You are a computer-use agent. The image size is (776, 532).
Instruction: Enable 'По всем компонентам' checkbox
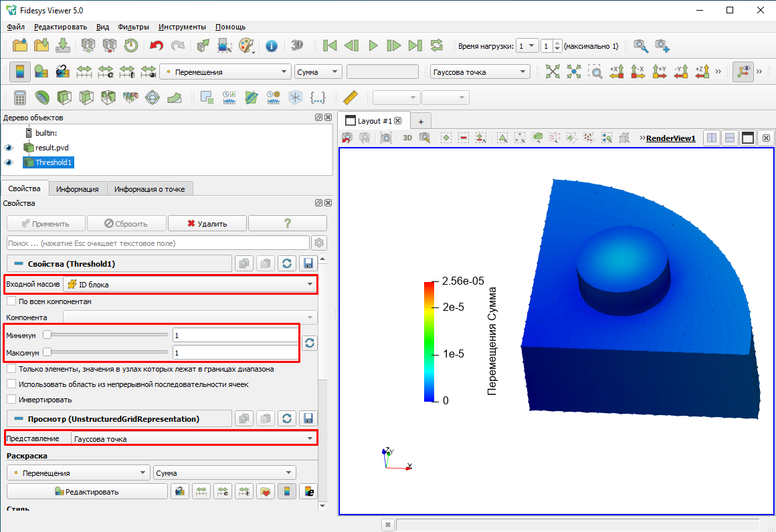(x=11, y=301)
